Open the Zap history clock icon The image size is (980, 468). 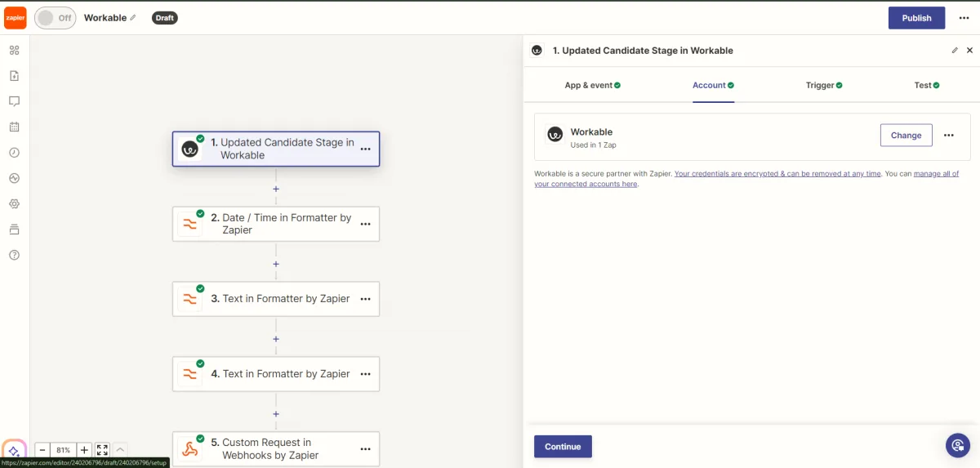tap(14, 153)
